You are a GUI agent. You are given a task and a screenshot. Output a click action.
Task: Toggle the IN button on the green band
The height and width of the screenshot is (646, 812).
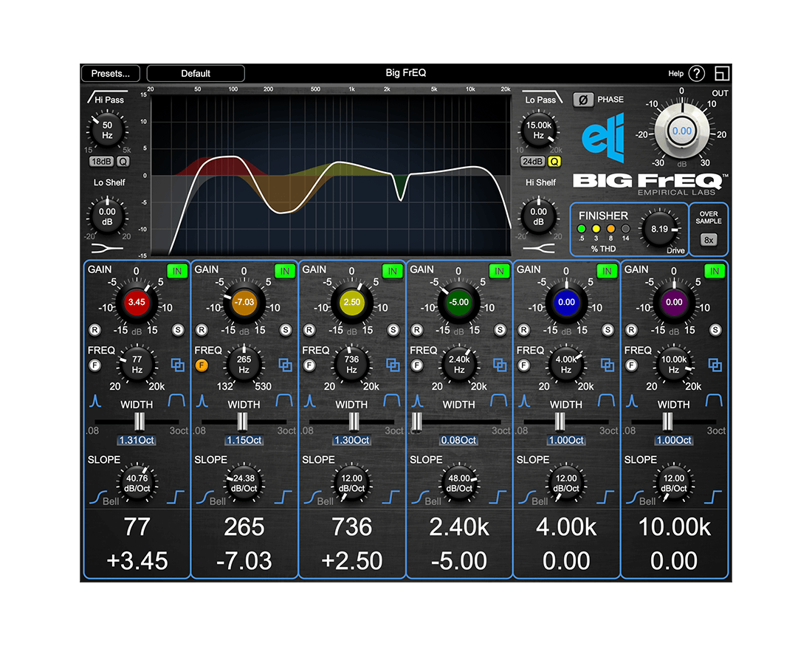coord(499,272)
